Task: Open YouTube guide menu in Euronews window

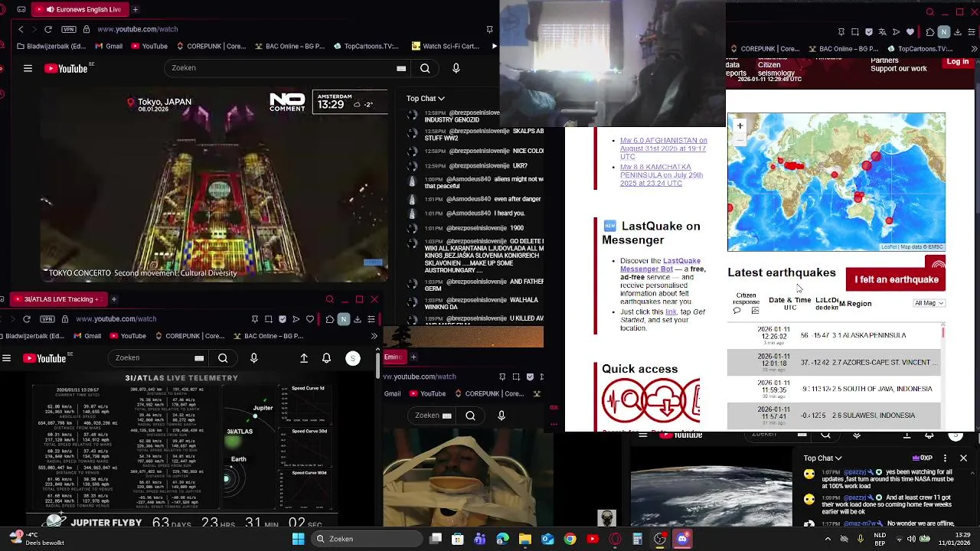Action: point(28,68)
